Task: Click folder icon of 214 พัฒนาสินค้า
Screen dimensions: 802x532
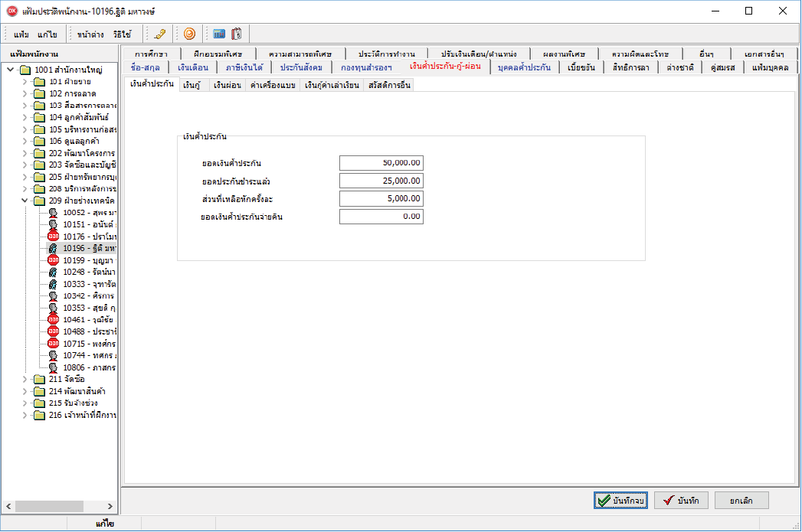Action: pos(39,391)
